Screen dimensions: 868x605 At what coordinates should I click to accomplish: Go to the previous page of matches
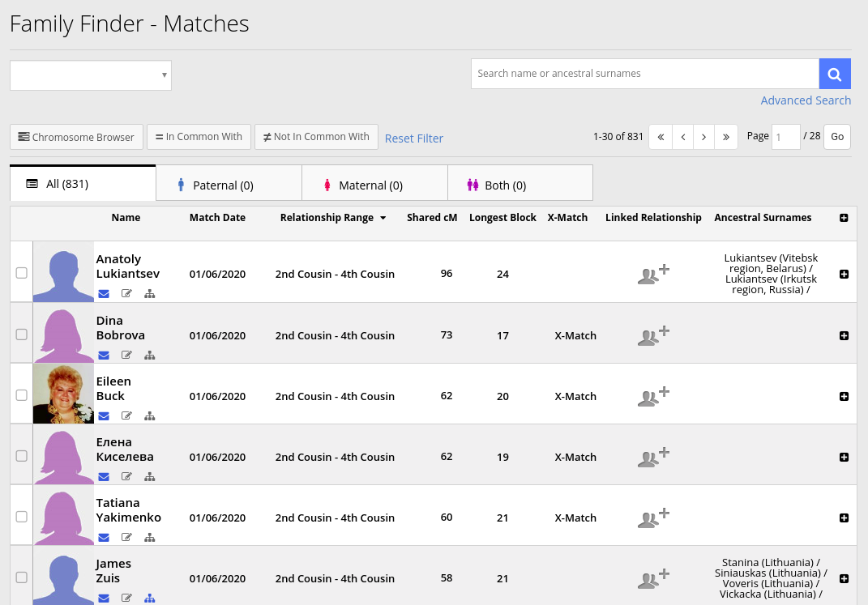(683, 137)
